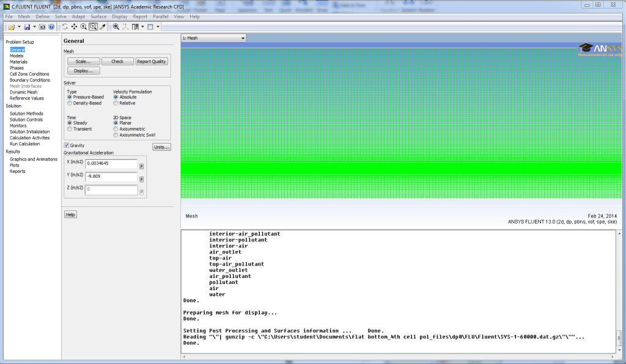626x364 pixels.
Task: Select the probe eyedropper tool
Action: point(103,27)
